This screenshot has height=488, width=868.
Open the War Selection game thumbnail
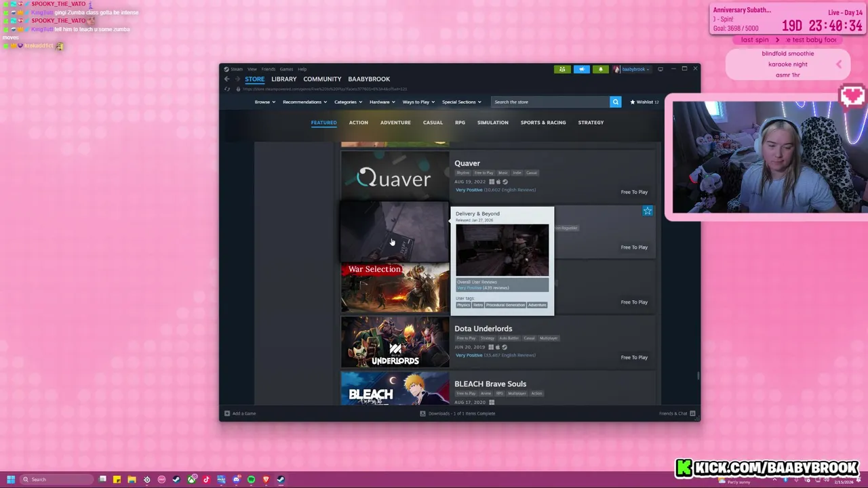pos(395,289)
